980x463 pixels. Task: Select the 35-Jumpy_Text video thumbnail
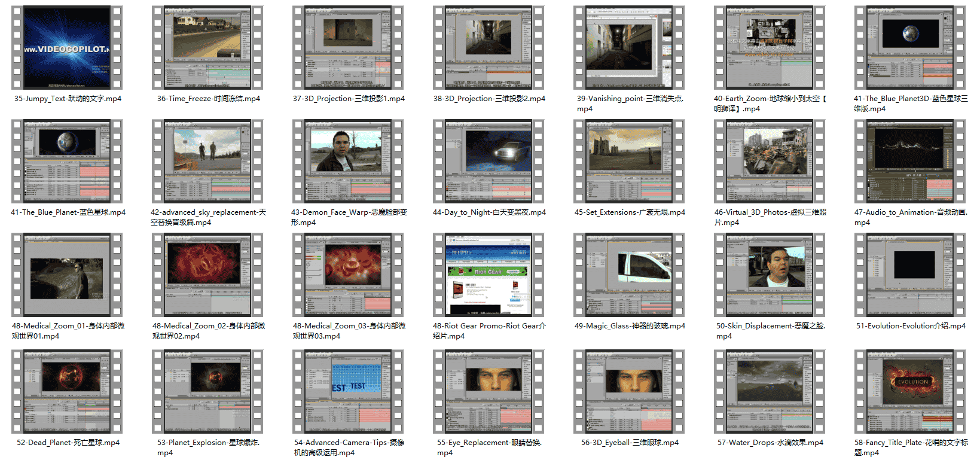click(67, 48)
